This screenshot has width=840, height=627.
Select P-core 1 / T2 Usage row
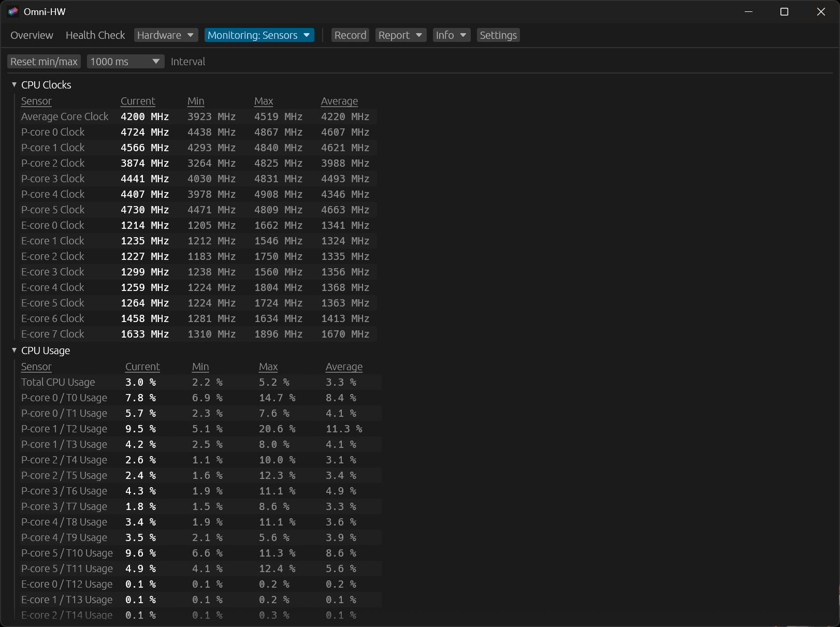(200, 429)
